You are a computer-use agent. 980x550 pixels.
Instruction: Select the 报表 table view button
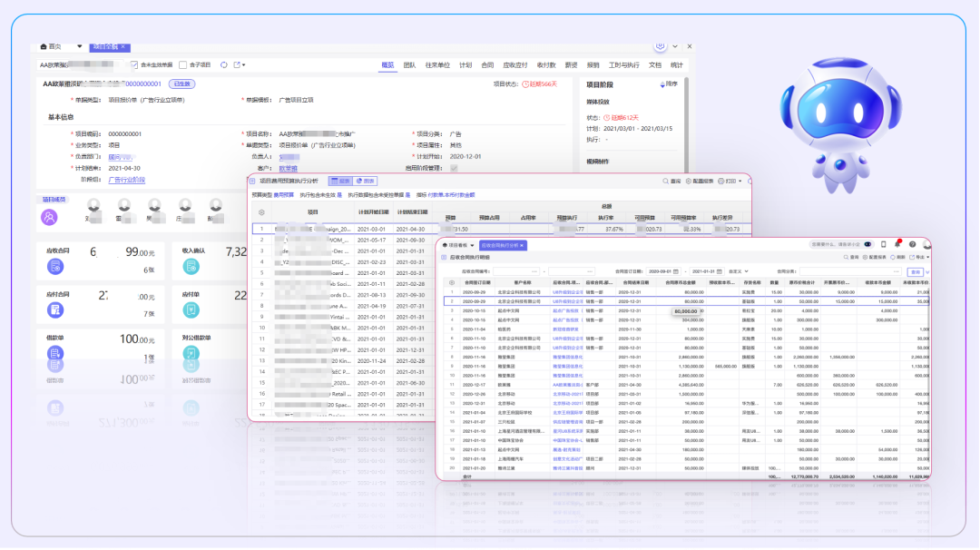(339, 181)
